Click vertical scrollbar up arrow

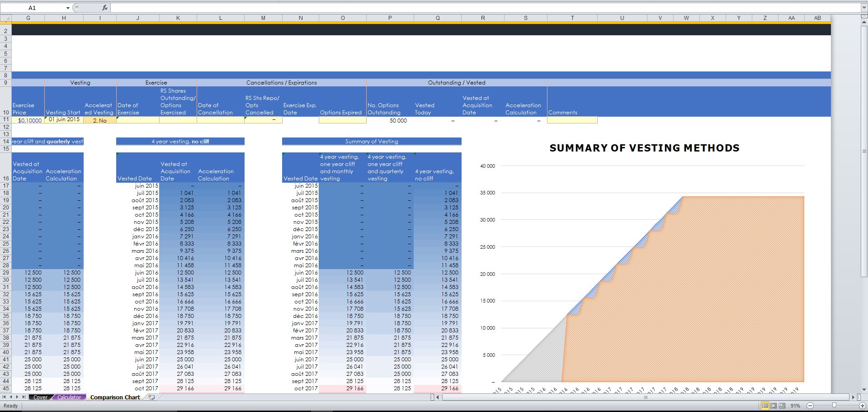click(x=864, y=23)
